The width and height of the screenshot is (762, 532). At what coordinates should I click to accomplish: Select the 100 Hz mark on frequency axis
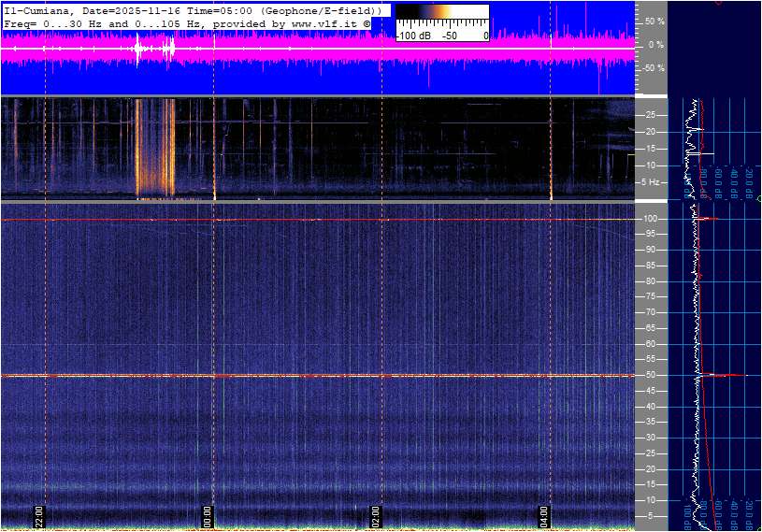tap(649, 219)
